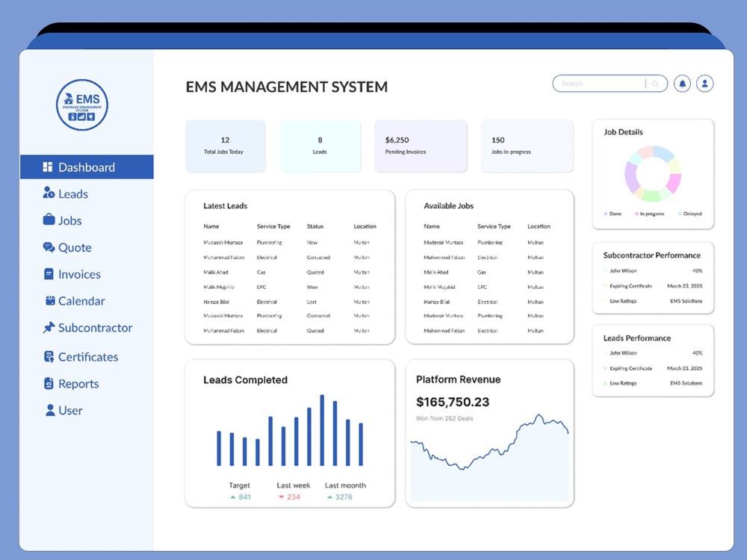Image resolution: width=747 pixels, height=560 pixels.
Task: Click the Won status in Latest Leads
Action: coord(312,287)
